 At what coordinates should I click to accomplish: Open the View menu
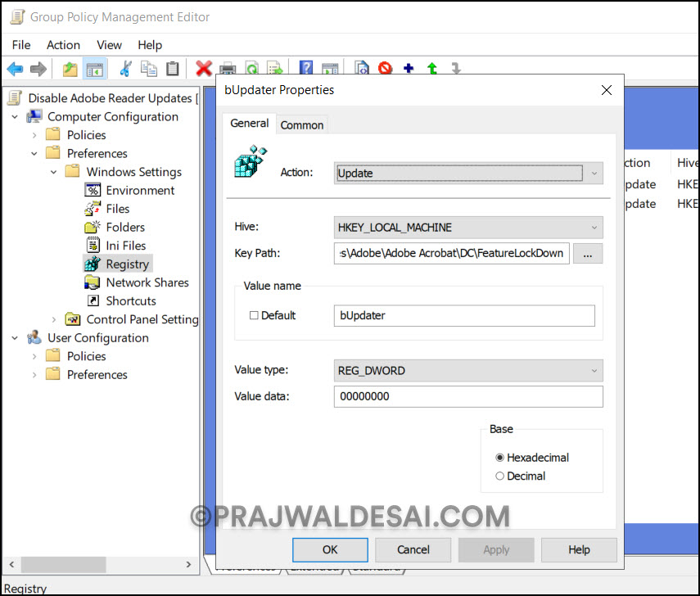pyautogui.click(x=109, y=45)
